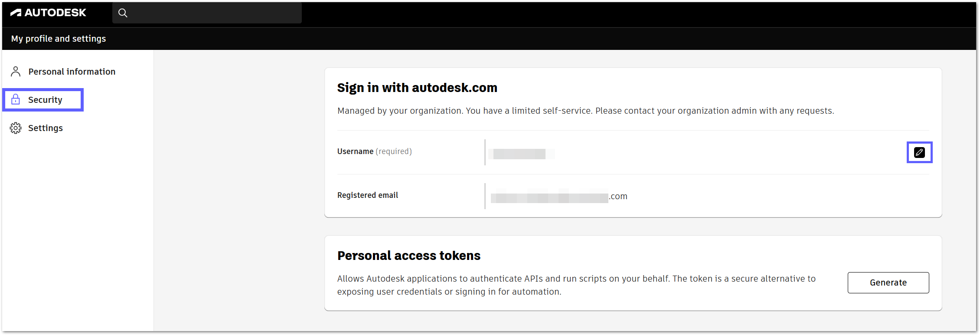The image size is (980, 335).
Task: Click the 'Sign in with autodesk.com' heading
Action: [417, 88]
